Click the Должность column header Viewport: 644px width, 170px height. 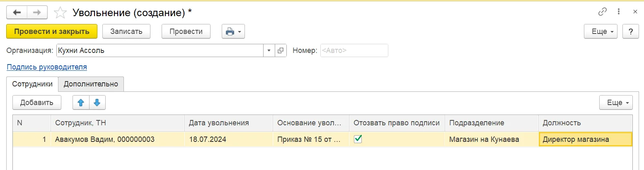[585, 123]
